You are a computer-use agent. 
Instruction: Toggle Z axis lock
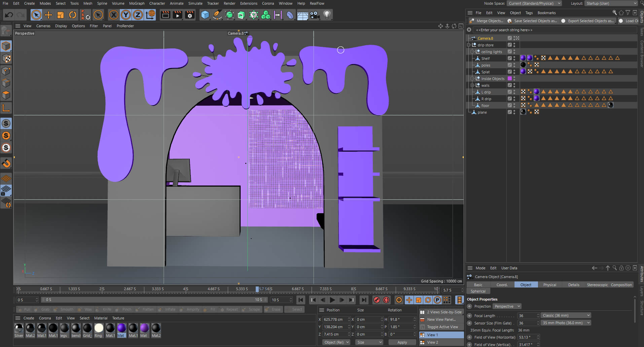(x=138, y=15)
